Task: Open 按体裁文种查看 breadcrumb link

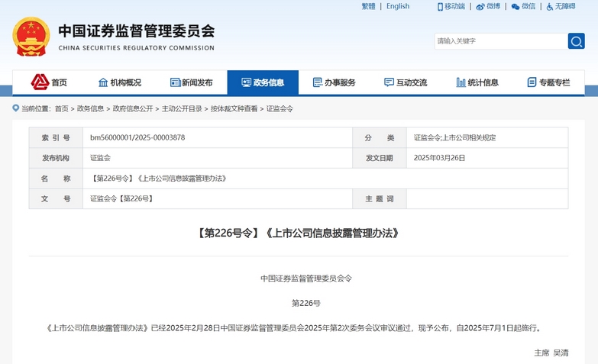Action: coord(234,109)
